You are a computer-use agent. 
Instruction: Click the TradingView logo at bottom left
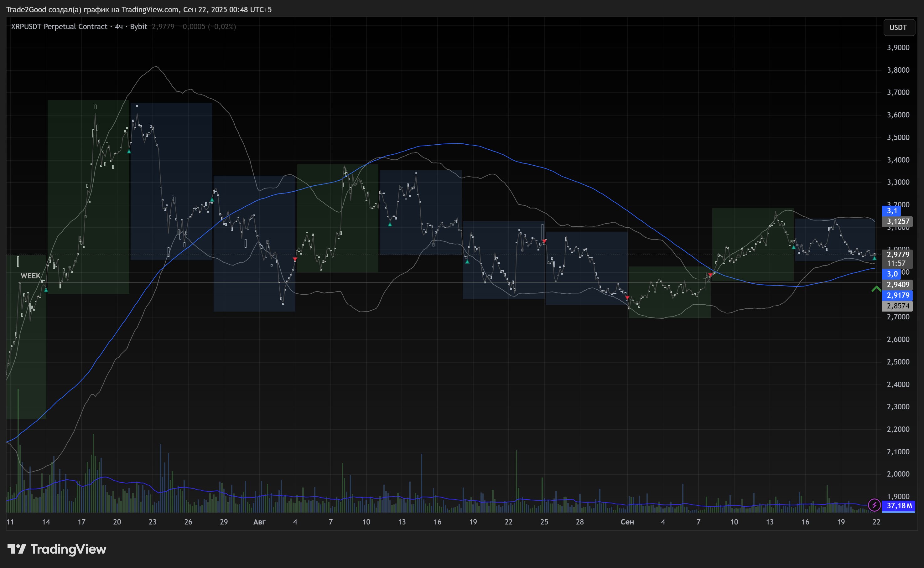click(x=57, y=549)
